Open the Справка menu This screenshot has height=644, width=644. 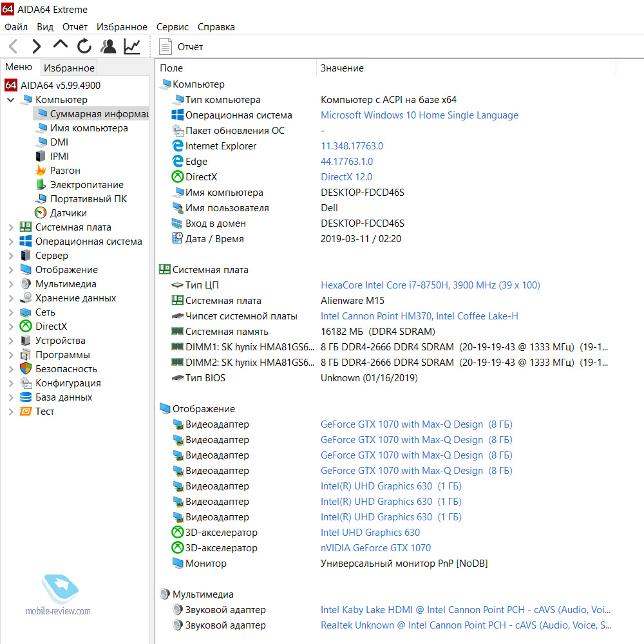(216, 27)
